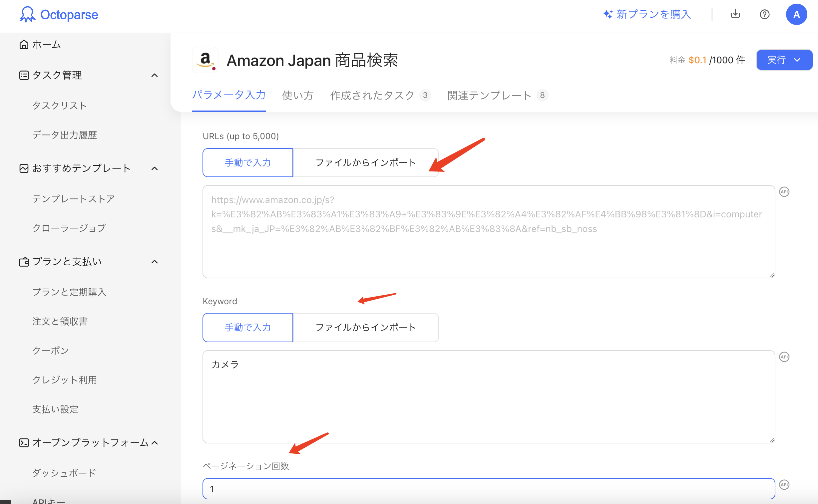Image resolution: width=818 pixels, height=504 pixels.
Task: Select 手動で入力 for URLs
Action: [x=248, y=163]
